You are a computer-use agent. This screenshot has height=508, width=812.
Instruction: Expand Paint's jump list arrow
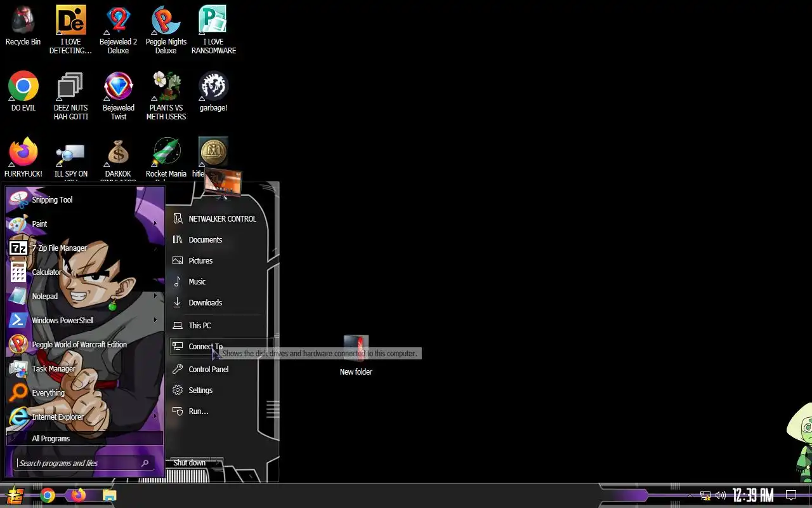pyautogui.click(x=155, y=224)
